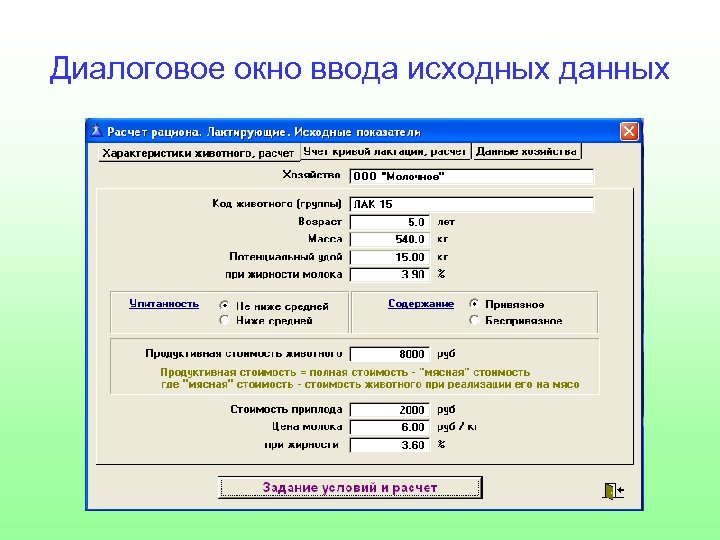720x540 pixels.
Task: Close the Расчет рациона dialog window
Action: click(629, 131)
